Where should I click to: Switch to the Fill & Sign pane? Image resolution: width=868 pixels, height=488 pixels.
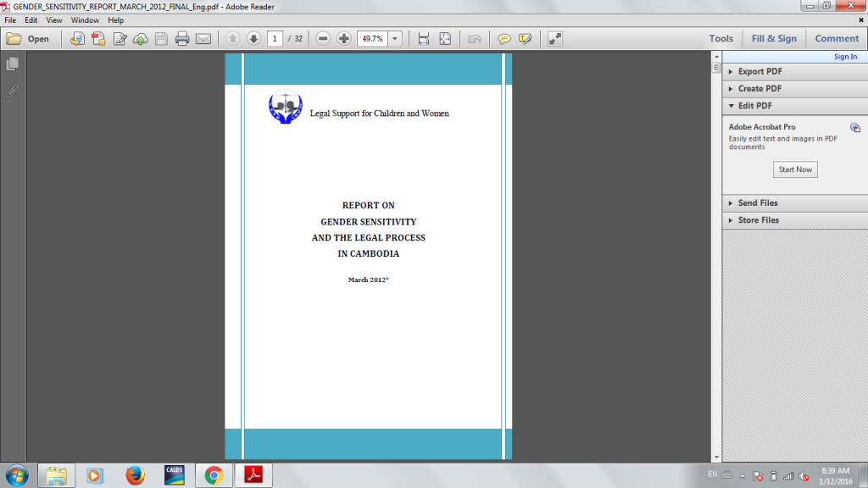click(774, 39)
